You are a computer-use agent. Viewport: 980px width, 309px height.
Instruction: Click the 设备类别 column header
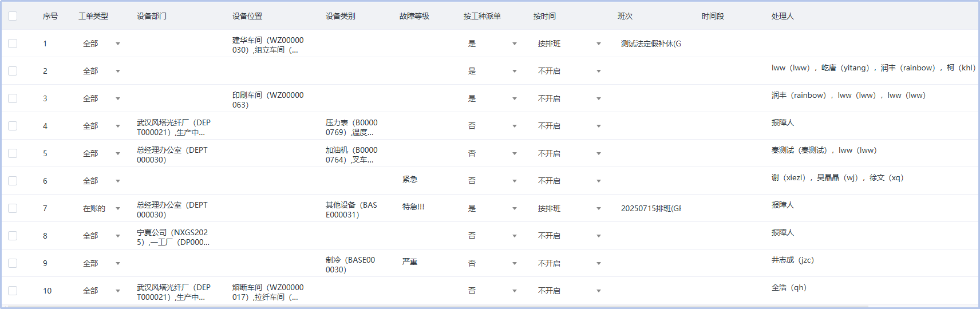pyautogui.click(x=341, y=16)
